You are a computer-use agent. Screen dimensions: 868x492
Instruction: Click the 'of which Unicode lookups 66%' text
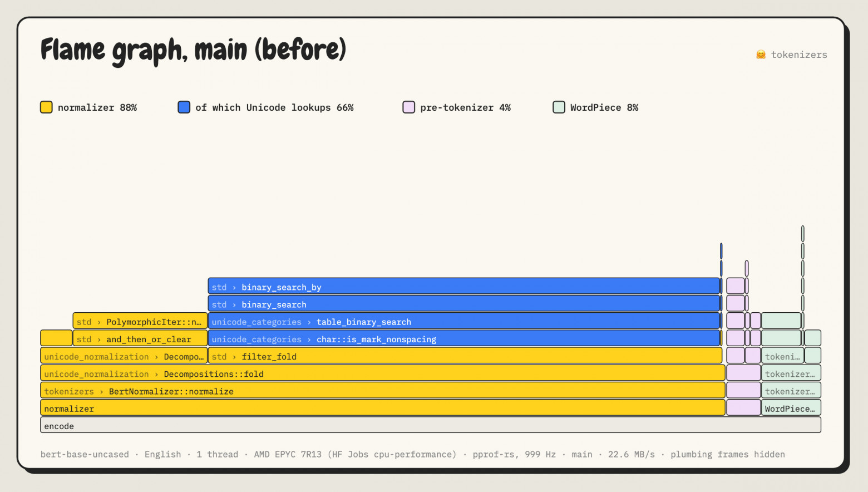click(274, 107)
